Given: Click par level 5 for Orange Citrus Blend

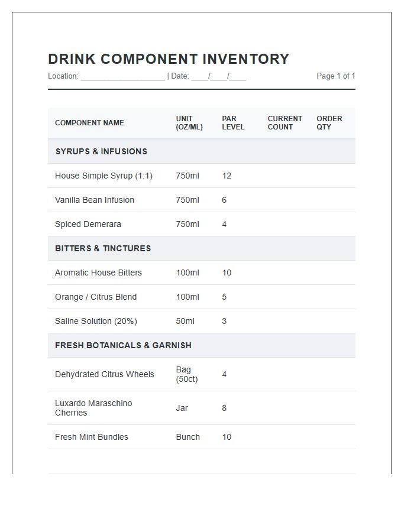Looking at the screenshot, I should [224, 297].
